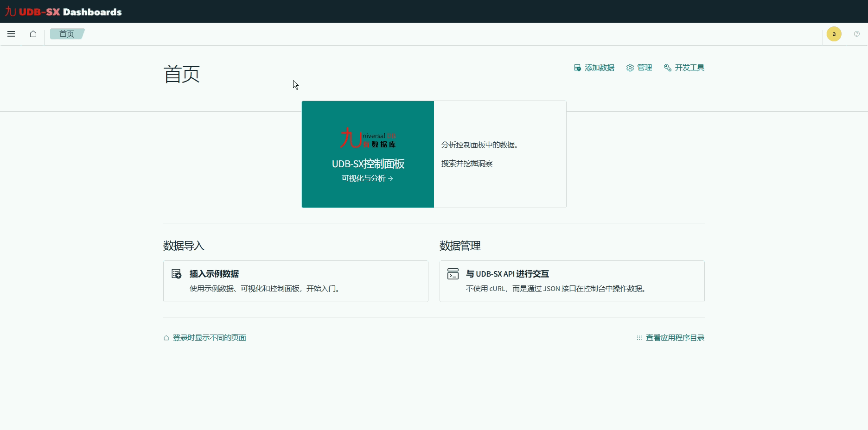Screen dimensions: 868x430
Task: Open 查看应用程序目录
Action: click(x=676, y=338)
